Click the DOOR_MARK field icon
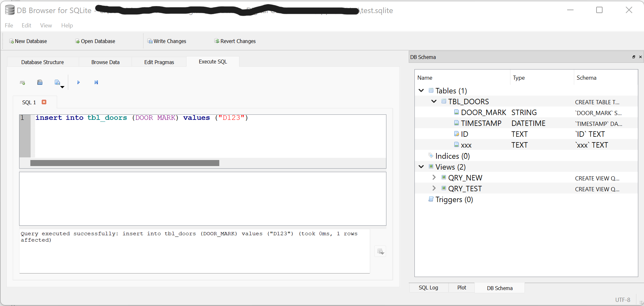This screenshot has width=644, height=306. [457, 112]
